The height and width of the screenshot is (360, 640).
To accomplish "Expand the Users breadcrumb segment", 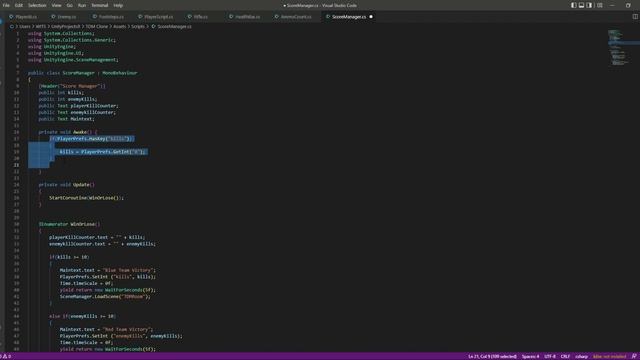I will click(x=25, y=27).
